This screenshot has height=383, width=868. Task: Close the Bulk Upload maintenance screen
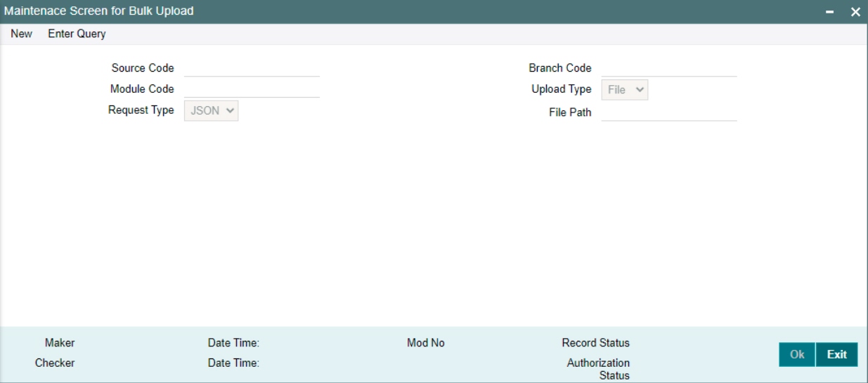[855, 12]
